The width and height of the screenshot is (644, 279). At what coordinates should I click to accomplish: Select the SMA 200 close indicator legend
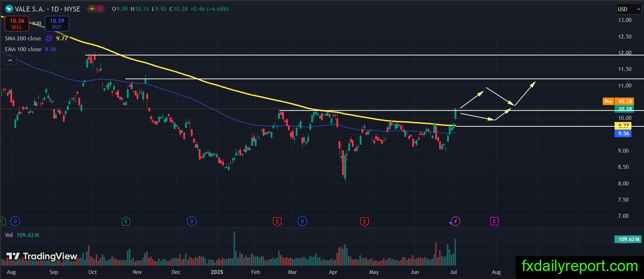[23, 39]
